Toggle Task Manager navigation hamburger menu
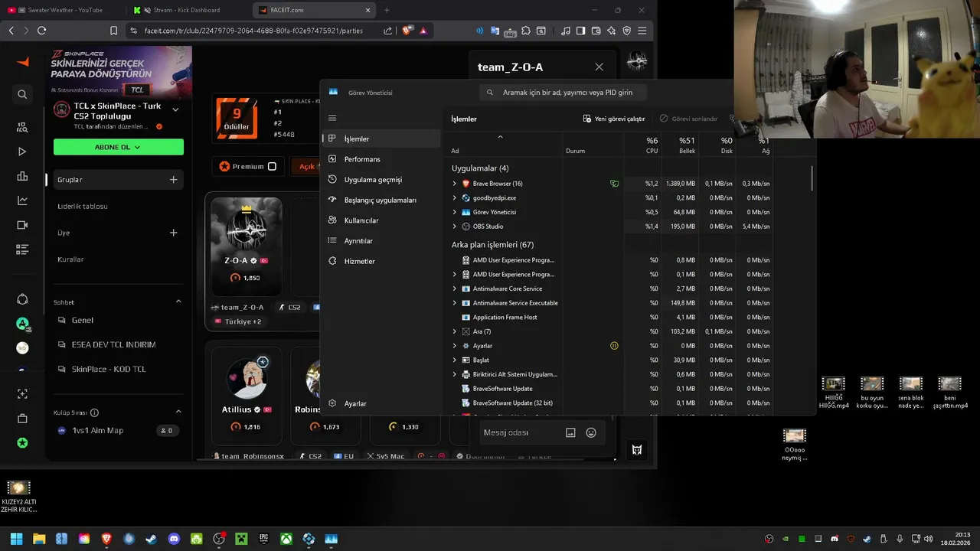 click(x=332, y=118)
